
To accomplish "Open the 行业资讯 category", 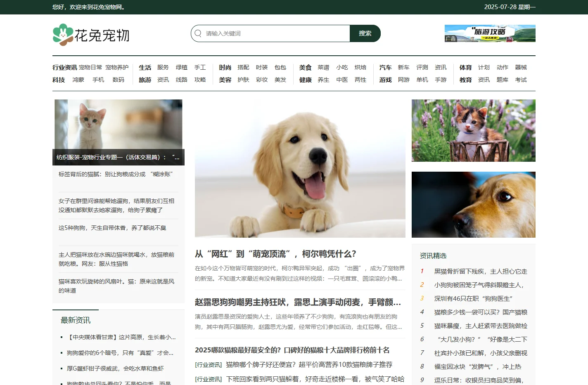I will [65, 67].
